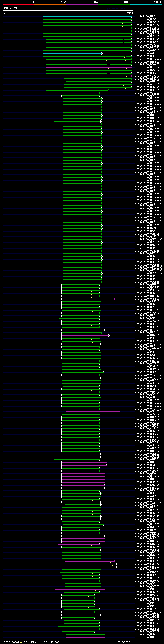The image size is (164, 644).
Task: Select the UniRef100_A7TRQ0 label
Action: [147, 330]
